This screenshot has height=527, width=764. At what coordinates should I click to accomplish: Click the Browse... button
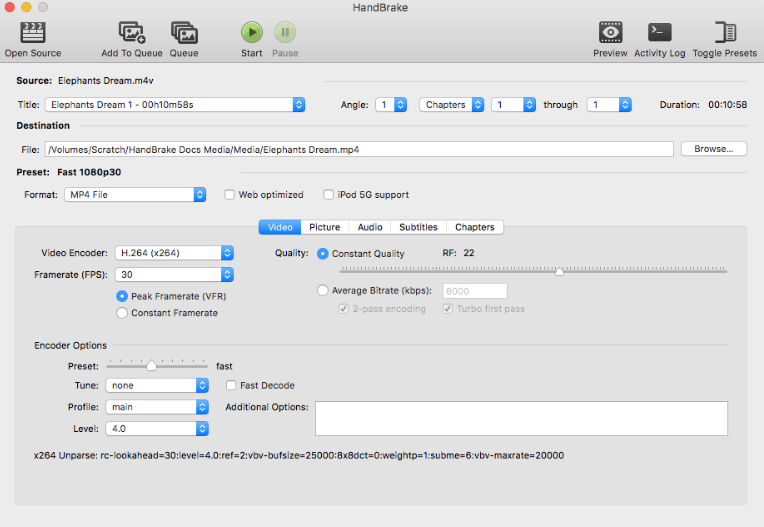coord(713,149)
